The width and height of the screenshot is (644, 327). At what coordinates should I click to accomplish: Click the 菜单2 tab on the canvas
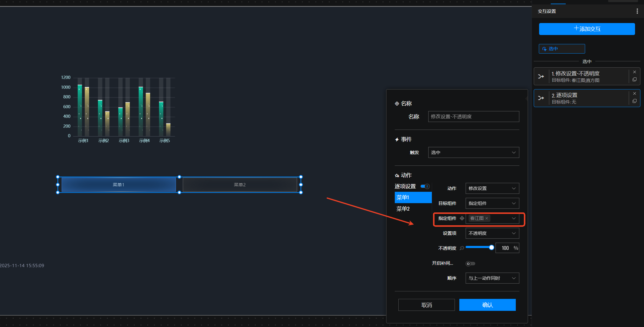pos(240,185)
